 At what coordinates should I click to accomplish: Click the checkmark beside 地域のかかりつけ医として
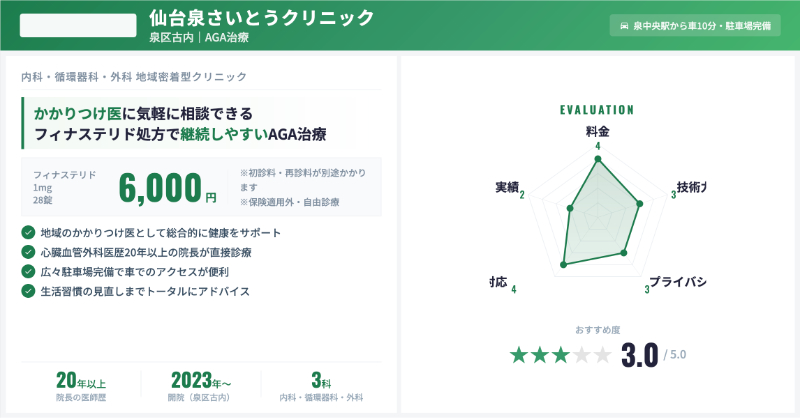pos(27,233)
